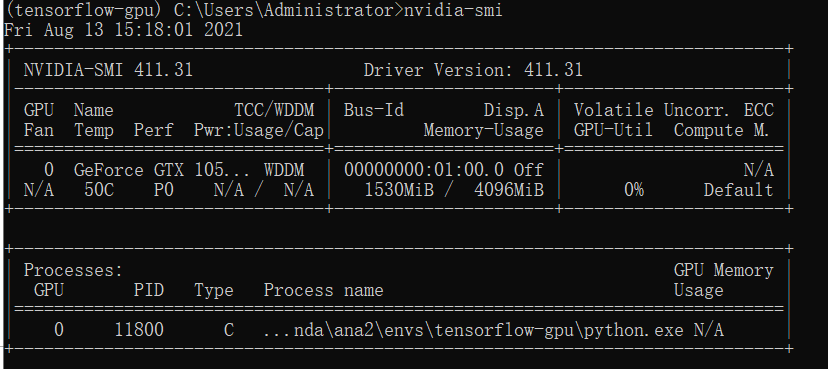Select the NVIDIA-SMI 411.31 version text
The height and width of the screenshot is (369, 828).
pyautogui.click(x=108, y=70)
